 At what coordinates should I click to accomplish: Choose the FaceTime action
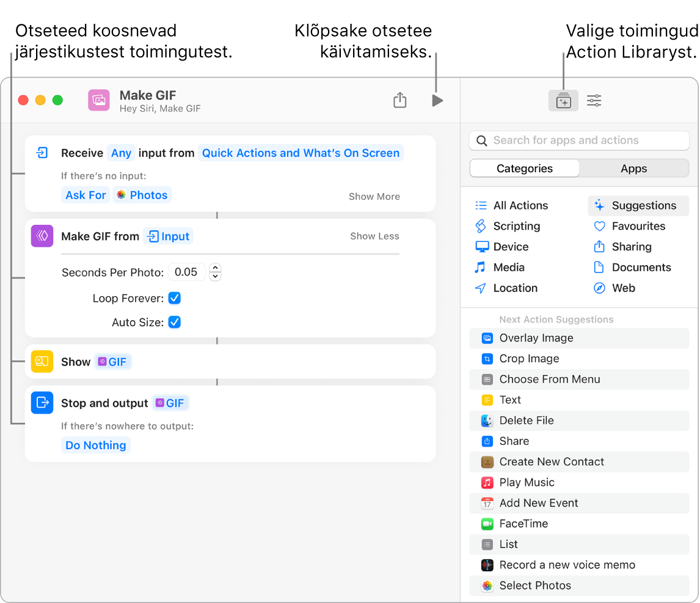coord(523,524)
